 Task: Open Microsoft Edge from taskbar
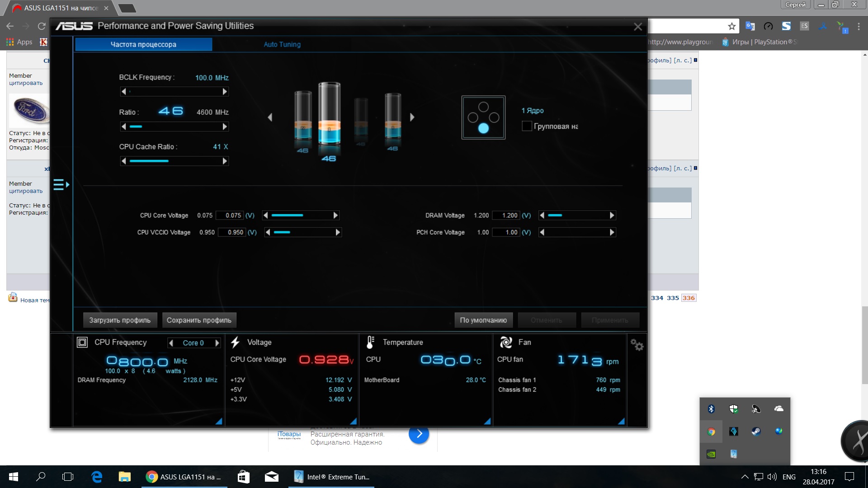[x=97, y=477]
